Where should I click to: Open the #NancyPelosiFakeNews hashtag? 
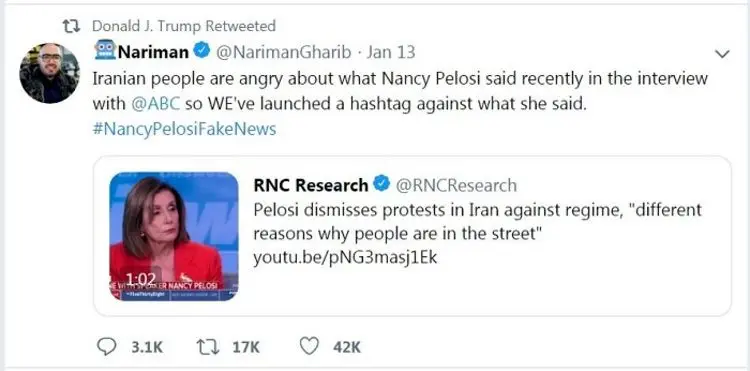coord(184,129)
